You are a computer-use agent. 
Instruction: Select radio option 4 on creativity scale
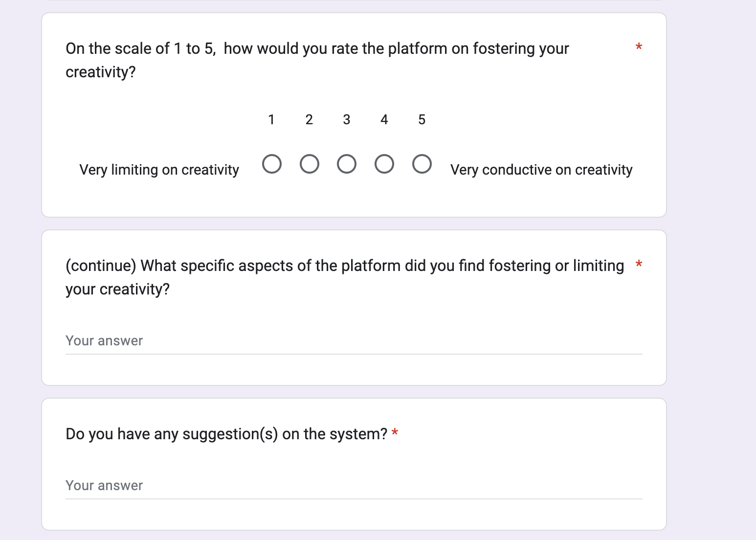pyautogui.click(x=384, y=164)
